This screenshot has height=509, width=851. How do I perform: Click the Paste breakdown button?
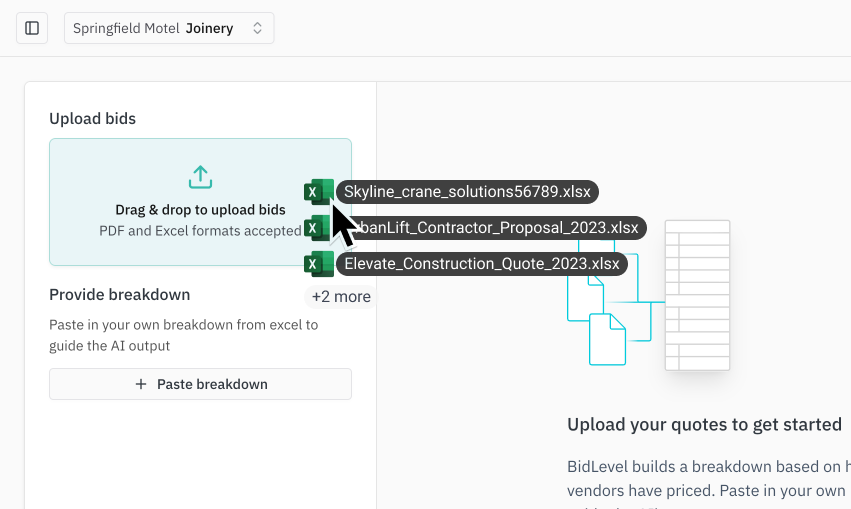click(200, 384)
